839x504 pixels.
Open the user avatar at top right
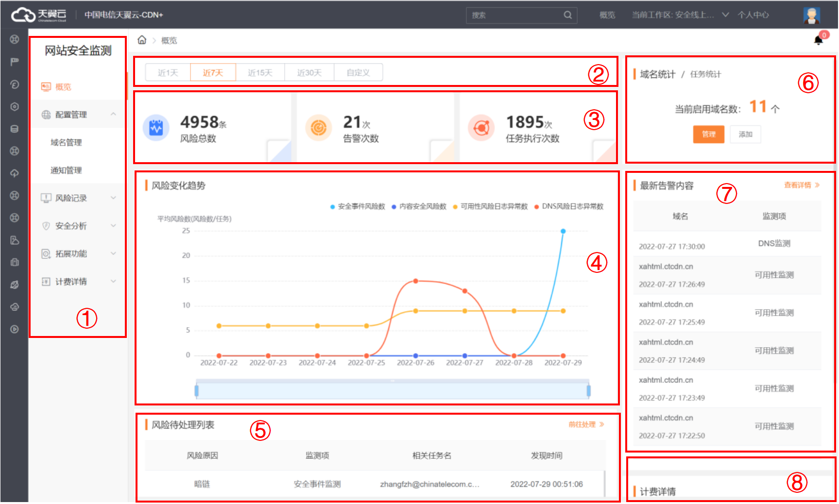click(811, 15)
